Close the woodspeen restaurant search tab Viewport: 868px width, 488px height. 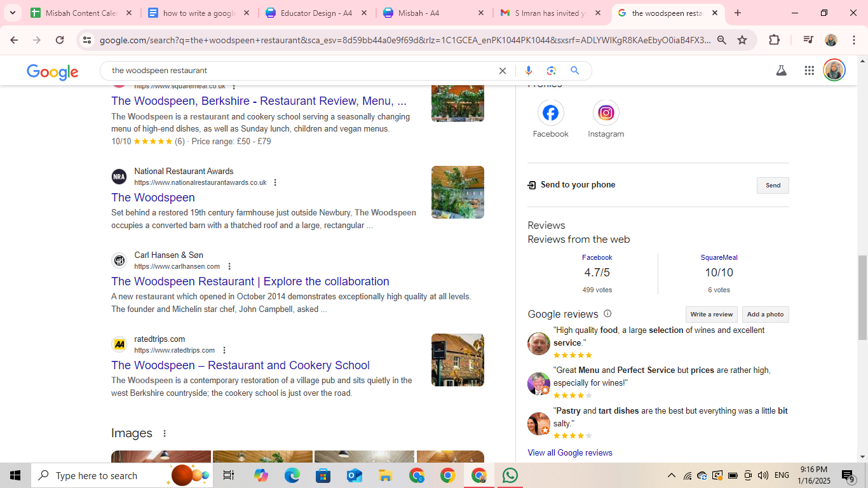715,13
